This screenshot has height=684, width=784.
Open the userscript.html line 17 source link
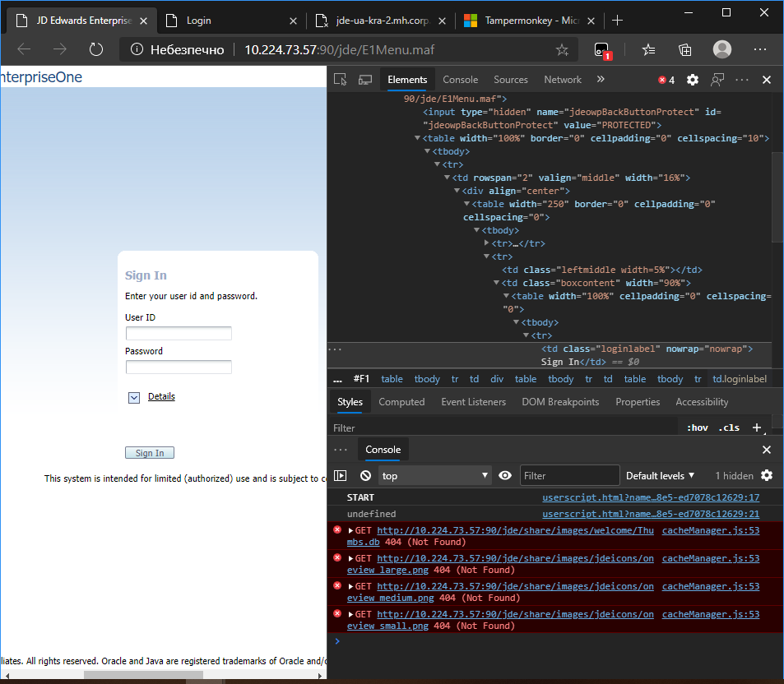(651, 497)
